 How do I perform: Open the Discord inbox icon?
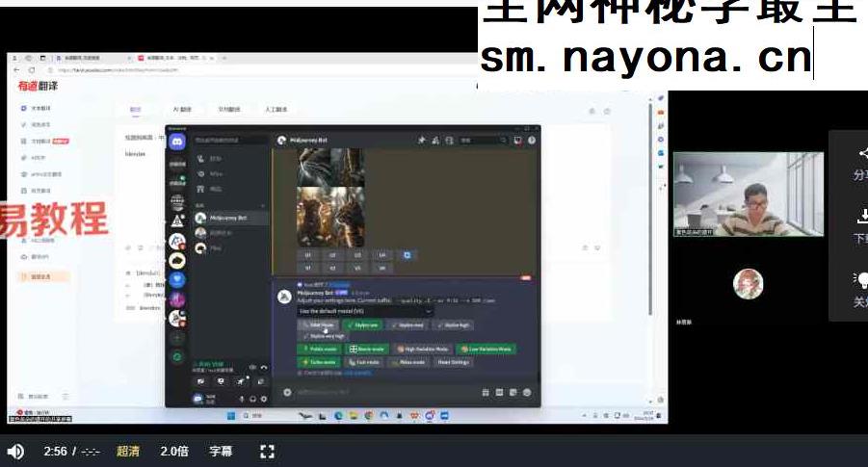coord(517,141)
